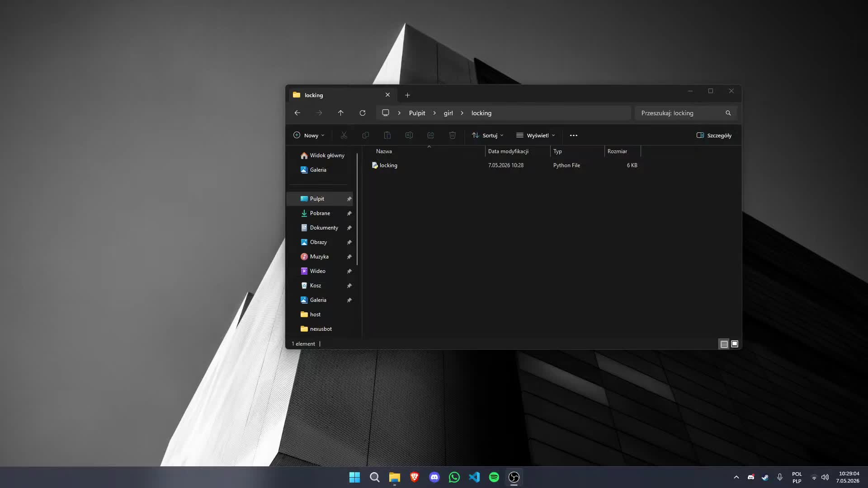Open OBS Studio from the taskbar
Viewport: 868px width, 488px height.
click(x=514, y=477)
